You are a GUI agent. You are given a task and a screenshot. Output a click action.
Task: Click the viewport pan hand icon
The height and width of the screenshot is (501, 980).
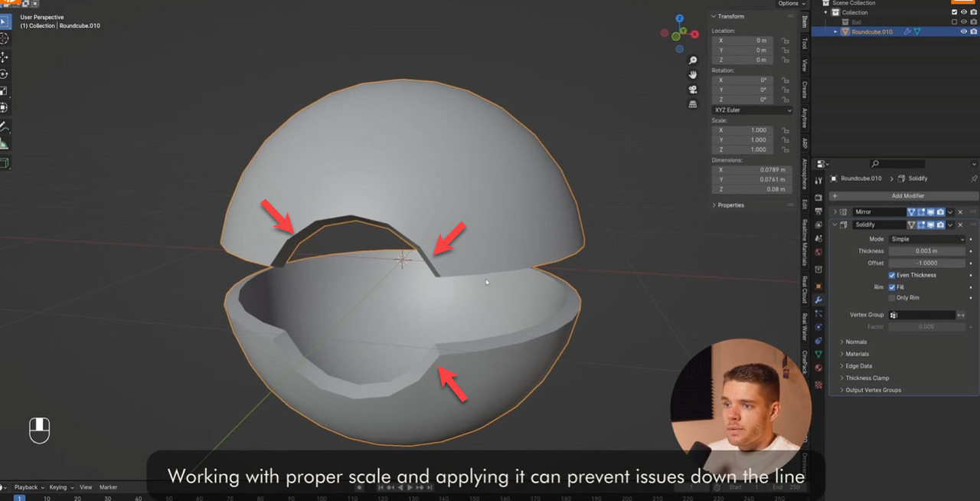[693, 75]
